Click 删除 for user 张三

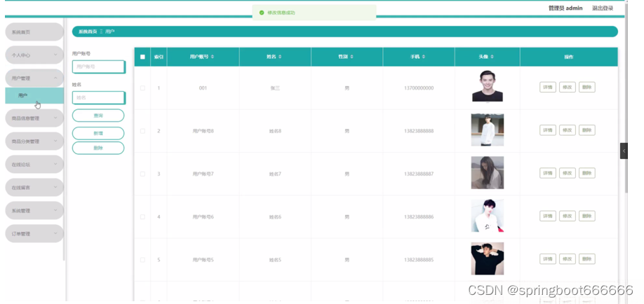tap(587, 87)
